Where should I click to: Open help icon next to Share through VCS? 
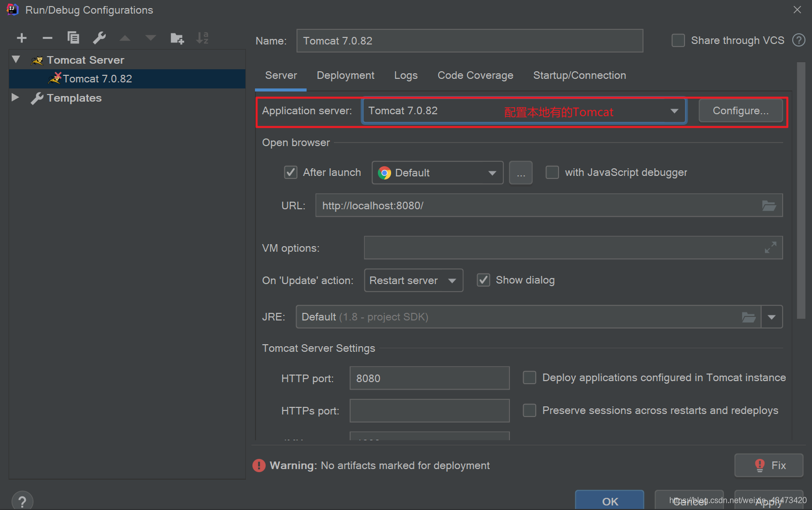coord(799,40)
